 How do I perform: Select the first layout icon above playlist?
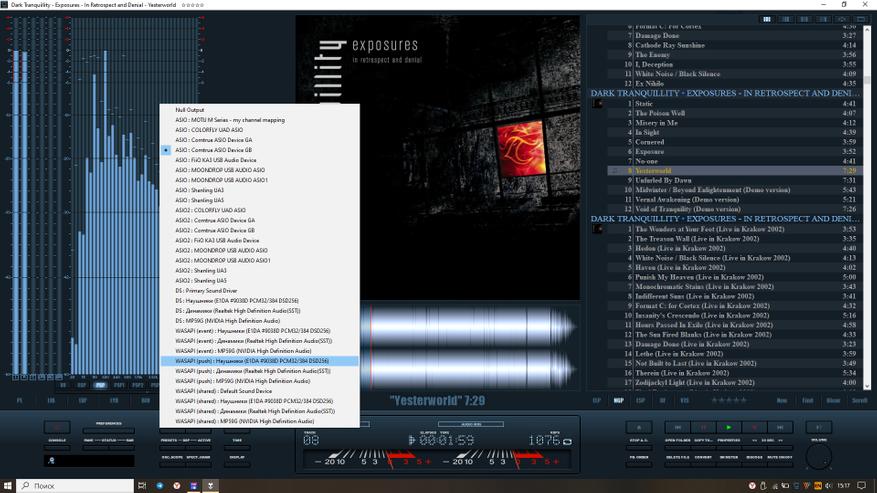tap(767, 19)
